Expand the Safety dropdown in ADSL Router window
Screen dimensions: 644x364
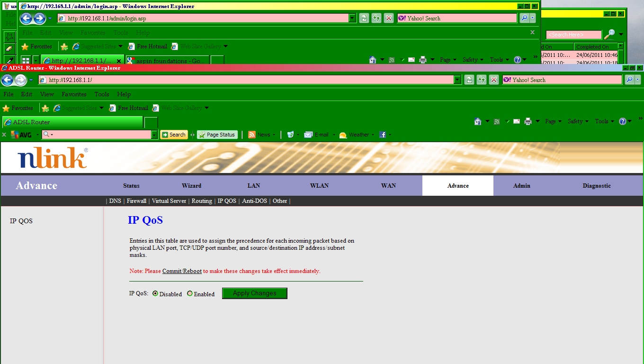tap(578, 121)
